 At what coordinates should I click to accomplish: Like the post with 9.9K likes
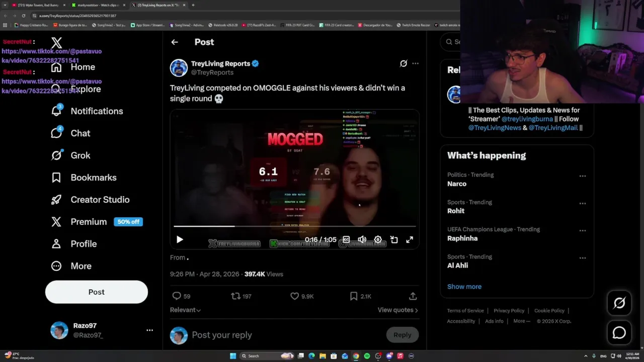tap(302, 296)
